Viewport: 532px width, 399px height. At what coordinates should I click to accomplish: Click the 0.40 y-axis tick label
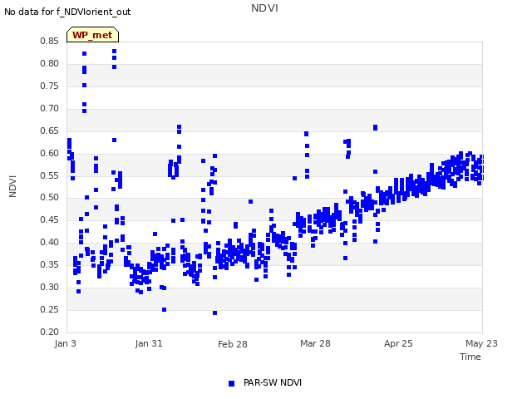[x=50, y=242]
